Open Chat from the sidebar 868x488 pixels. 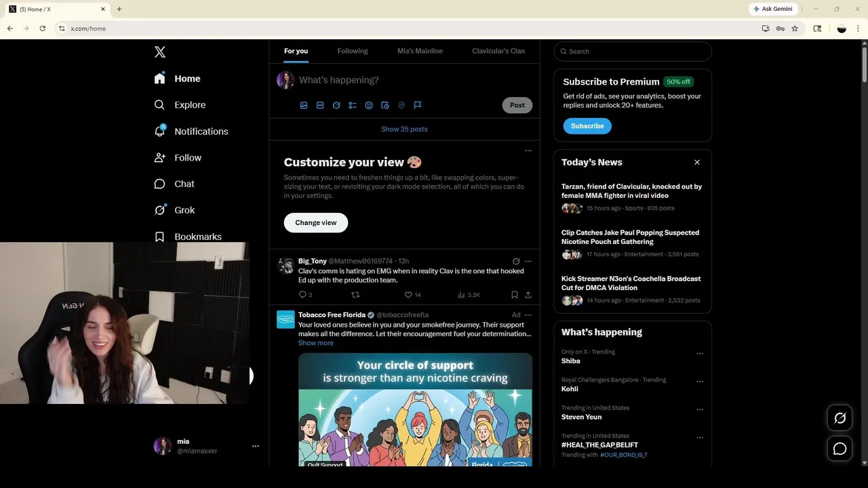[174, 184]
